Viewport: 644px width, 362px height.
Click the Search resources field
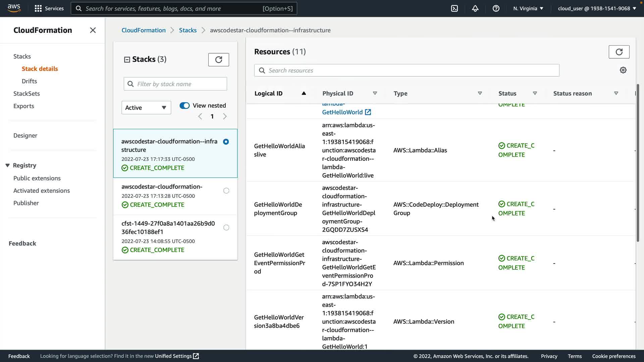(407, 70)
